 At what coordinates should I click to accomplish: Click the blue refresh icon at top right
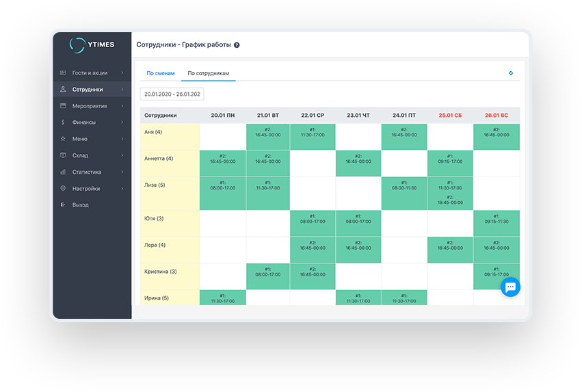(511, 73)
